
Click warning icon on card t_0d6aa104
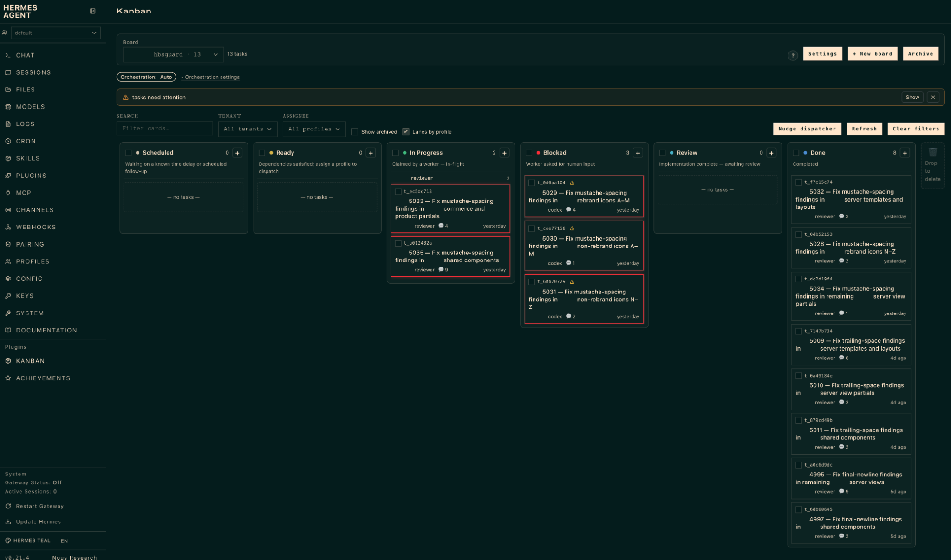pos(572,183)
